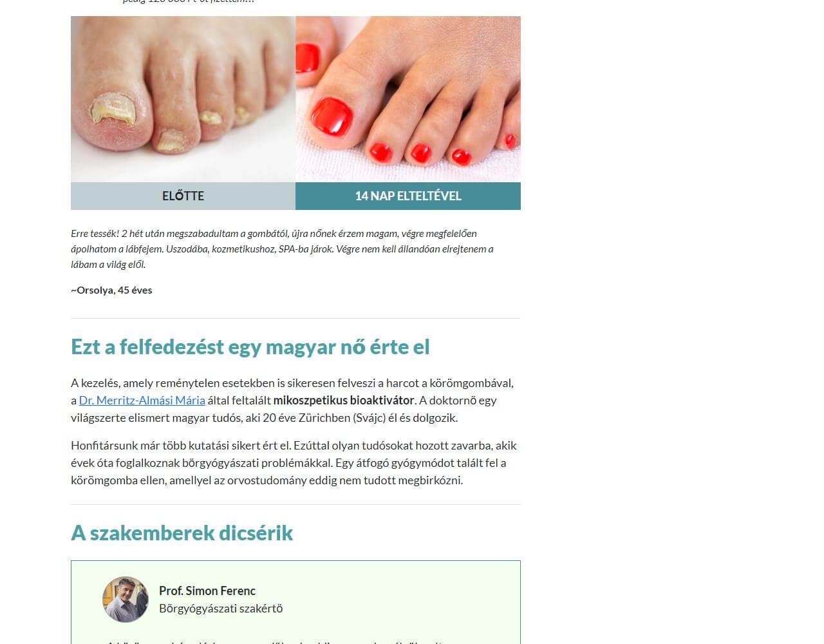Click the bold text mikoszpetikus bioaktivátor
The image size is (824, 644).
[344, 400]
